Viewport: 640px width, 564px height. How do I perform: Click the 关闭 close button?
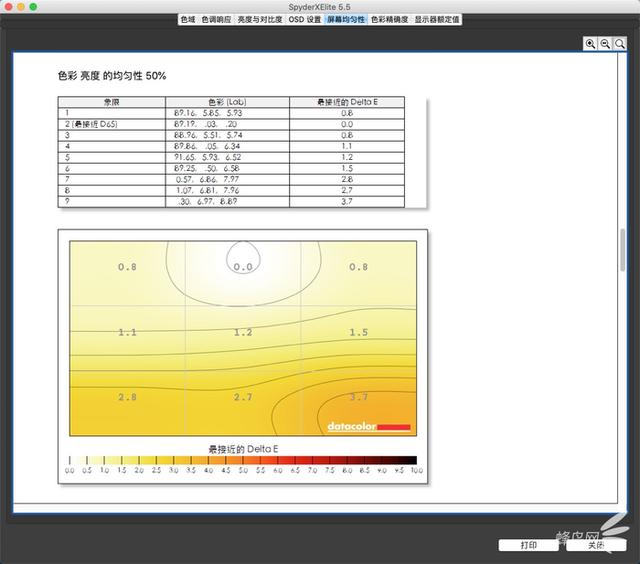[x=596, y=545]
